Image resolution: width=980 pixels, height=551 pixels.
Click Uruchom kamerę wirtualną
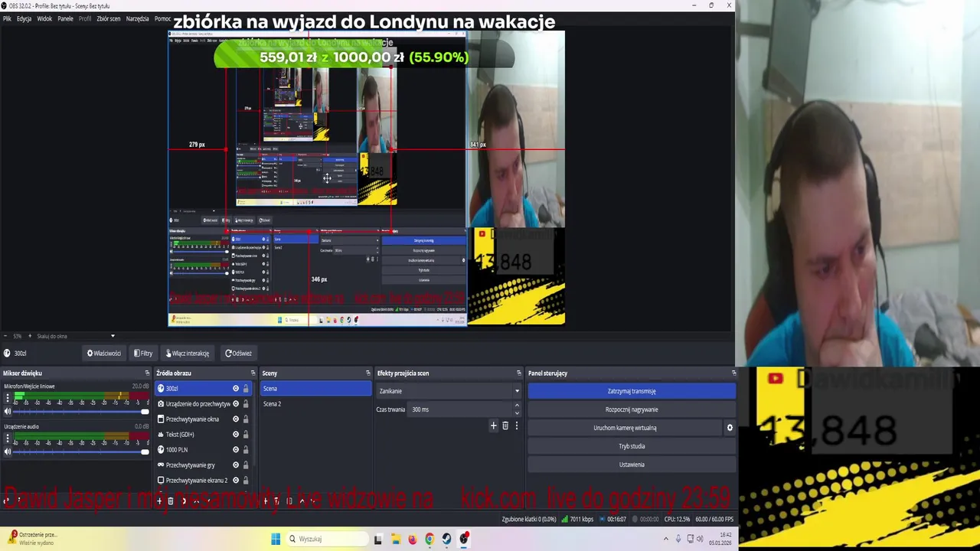pos(625,428)
